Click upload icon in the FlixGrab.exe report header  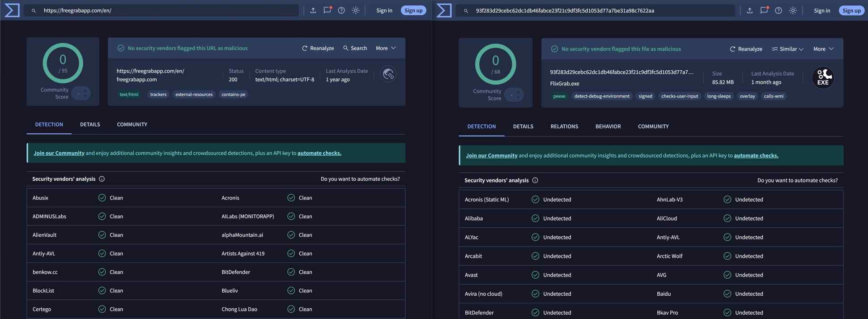tap(749, 10)
